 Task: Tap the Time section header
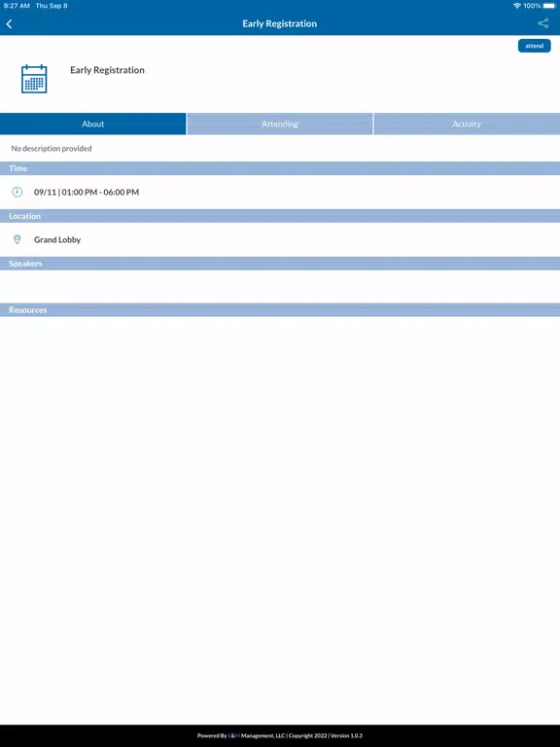[280, 168]
